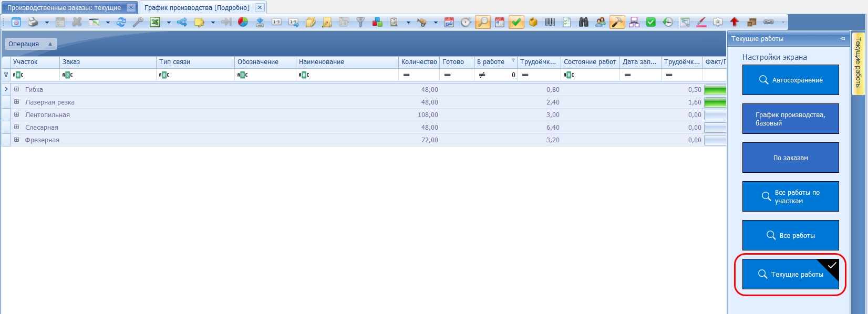Screen dimensions: 868x314
Task: Open search with the binoculars icon
Action: (584, 22)
